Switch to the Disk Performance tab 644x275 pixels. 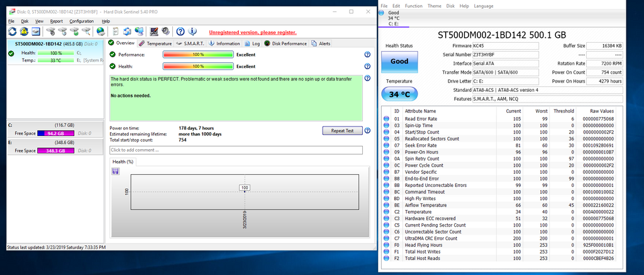[289, 43]
